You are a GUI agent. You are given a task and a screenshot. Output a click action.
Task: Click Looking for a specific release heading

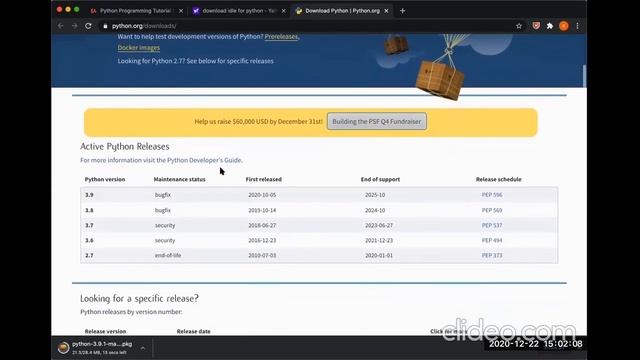pos(139,298)
